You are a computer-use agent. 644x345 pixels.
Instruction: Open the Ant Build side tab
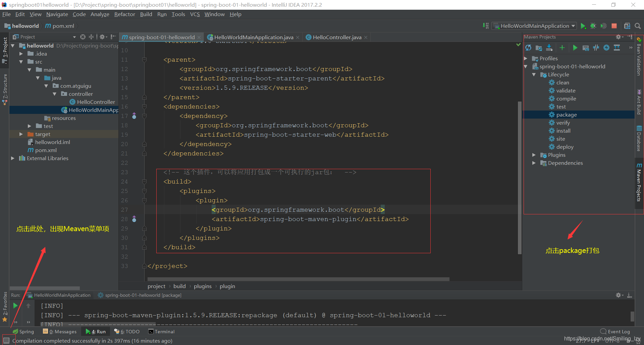pos(639,102)
